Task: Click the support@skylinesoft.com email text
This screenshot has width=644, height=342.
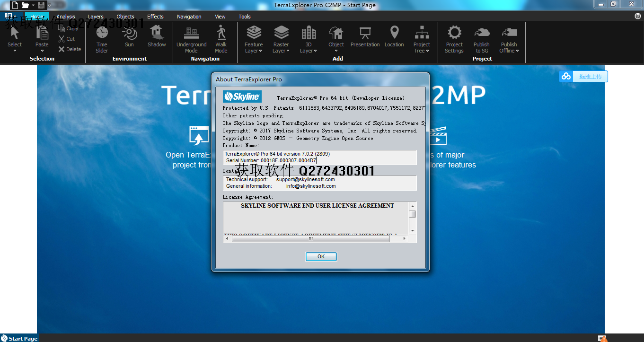Action: 306,179
